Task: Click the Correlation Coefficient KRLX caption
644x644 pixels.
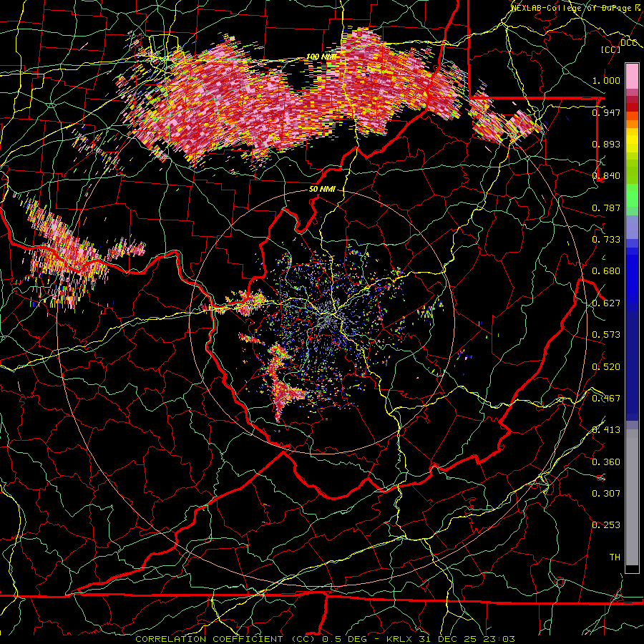Action: 325,639
